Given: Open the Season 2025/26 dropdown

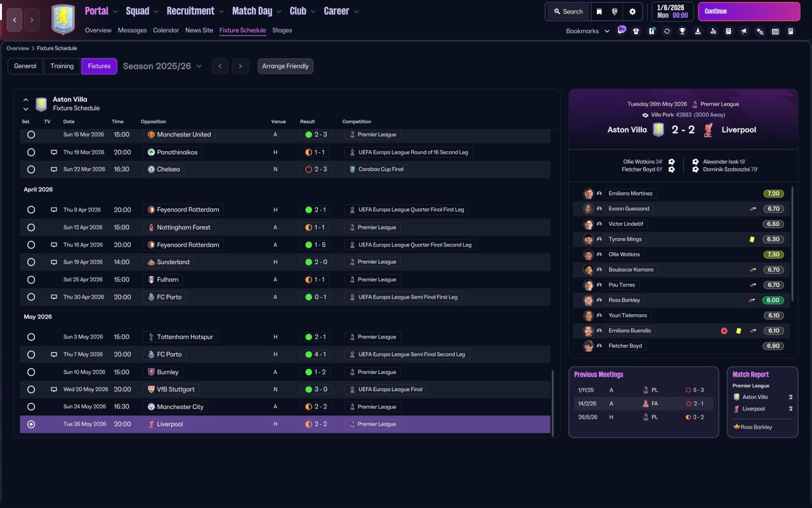Looking at the screenshot, I should click(x=162, y=66).
